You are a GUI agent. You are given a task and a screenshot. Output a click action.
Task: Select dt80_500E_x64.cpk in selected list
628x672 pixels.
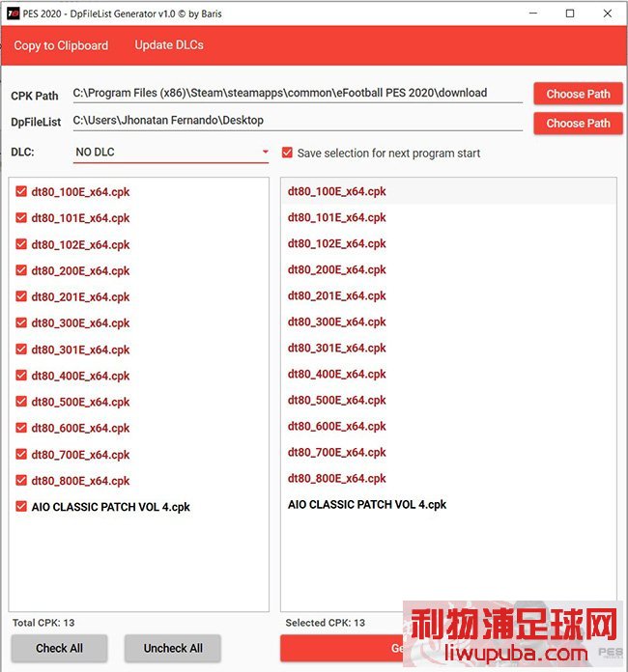448,401
